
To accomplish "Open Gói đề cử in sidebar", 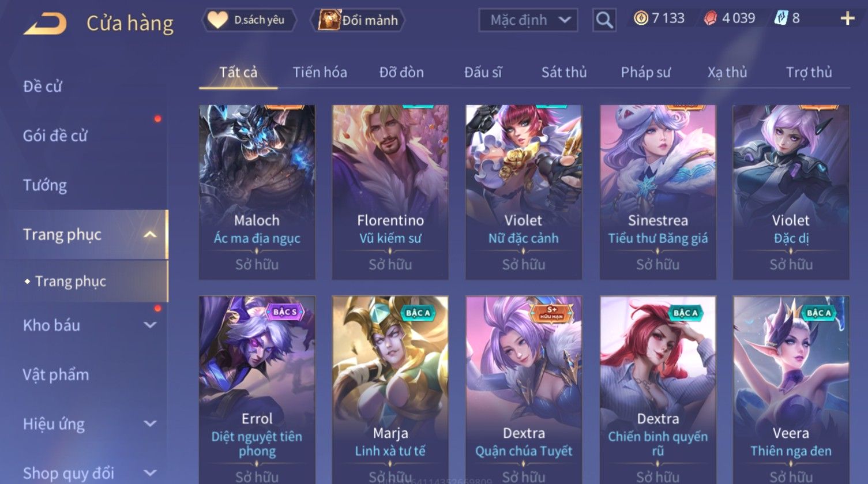I will (x=55, y=136).
